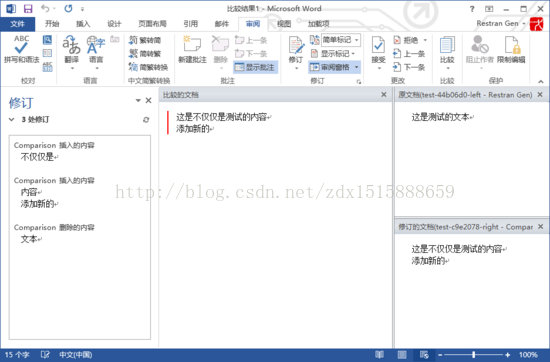Close the 比较的文档 pane
The image size is (550, 362).
[x=384, y=95]
